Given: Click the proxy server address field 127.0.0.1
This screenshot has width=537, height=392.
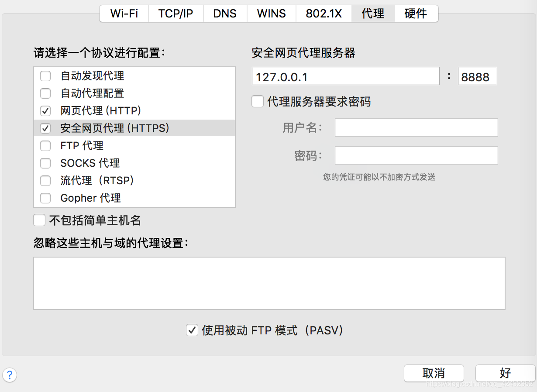Looking at the screenshot, I should [345, 76].
